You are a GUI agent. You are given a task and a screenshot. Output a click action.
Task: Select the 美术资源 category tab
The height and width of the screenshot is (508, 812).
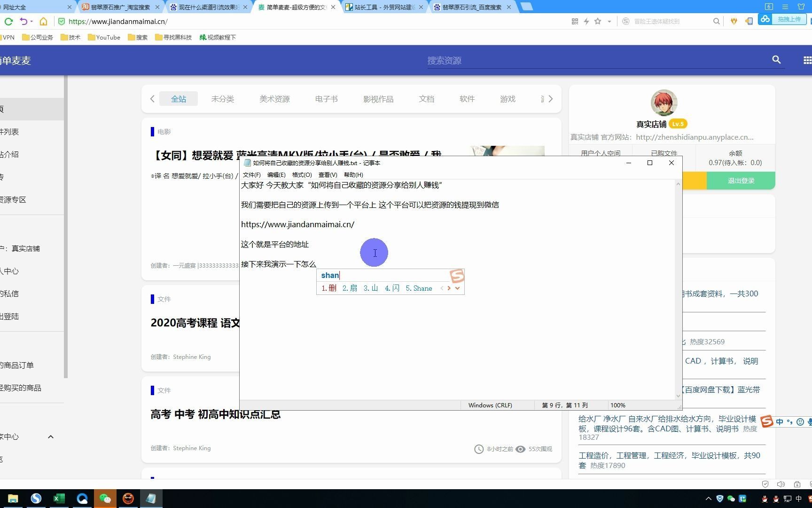274,99
